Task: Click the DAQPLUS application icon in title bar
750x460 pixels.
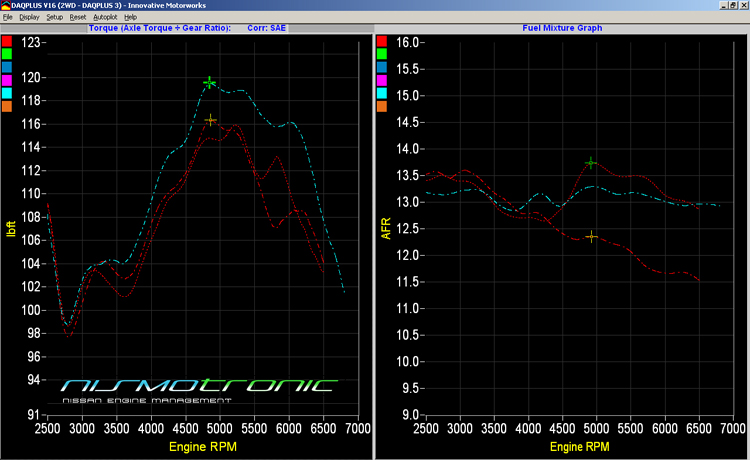Action: pos(5,6)
